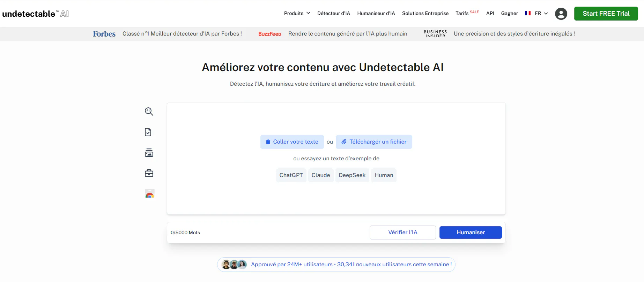
Task: Click the blue Humaniser button
Action: 471,233
